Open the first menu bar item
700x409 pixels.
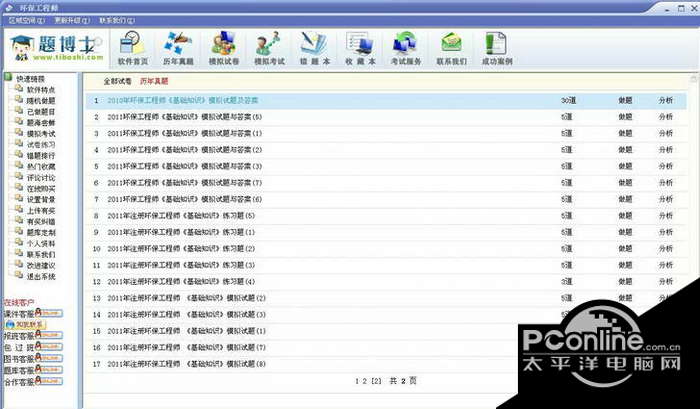[x=27, y=20]
